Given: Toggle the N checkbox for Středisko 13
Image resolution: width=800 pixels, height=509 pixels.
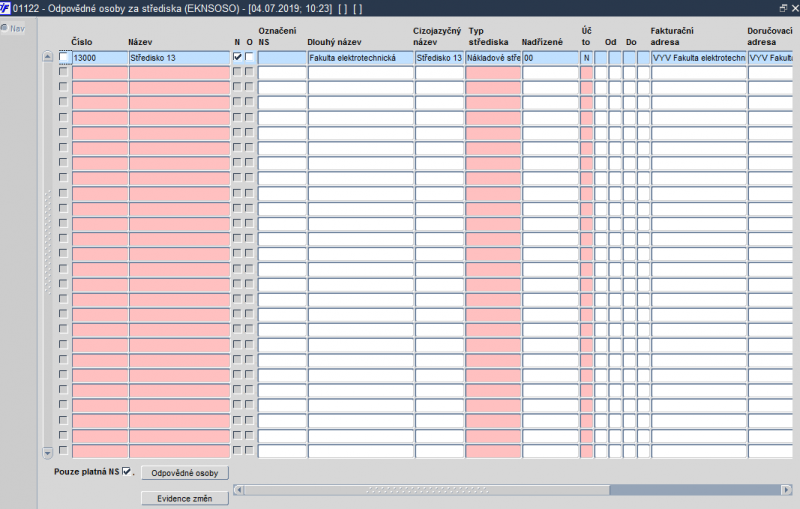Looking at the screenshot, I should 237,57.
